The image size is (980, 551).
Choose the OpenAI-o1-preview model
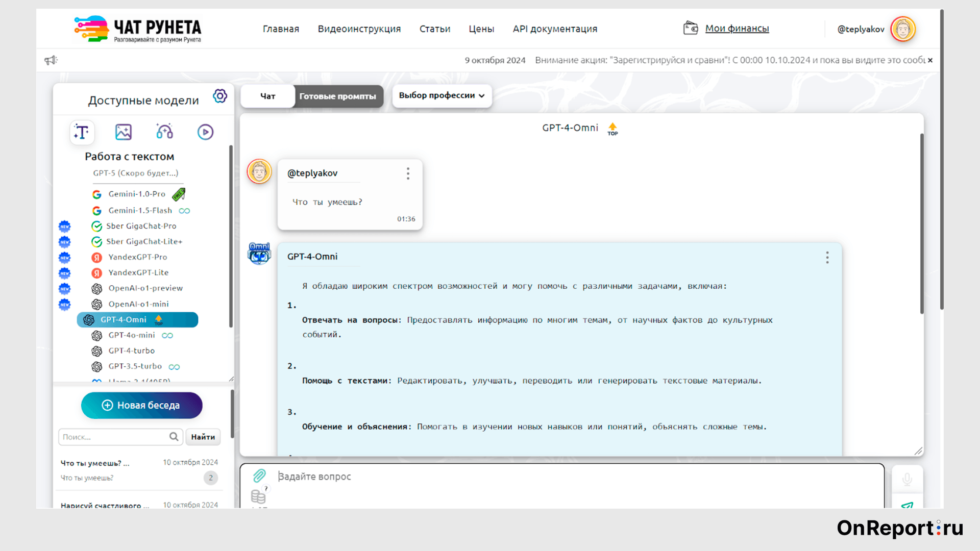click(x=145, y=288)
